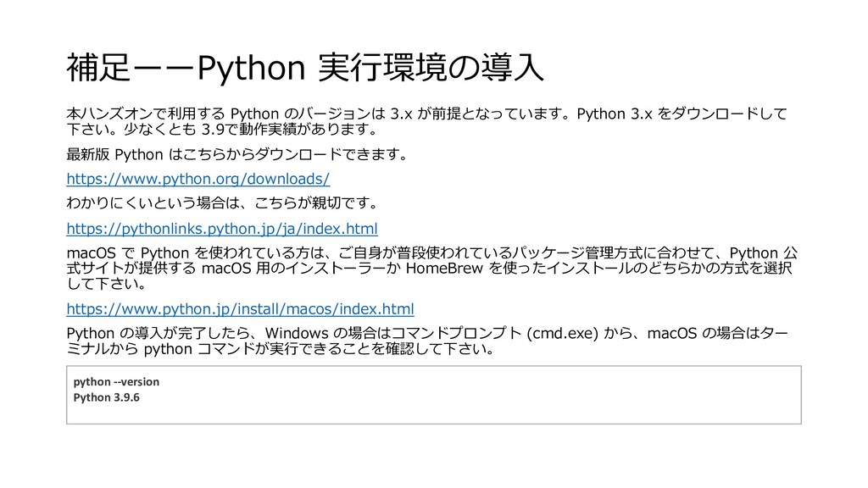
Task: Open the python.jp macOS install link
Action: click(x=240, y=307)
